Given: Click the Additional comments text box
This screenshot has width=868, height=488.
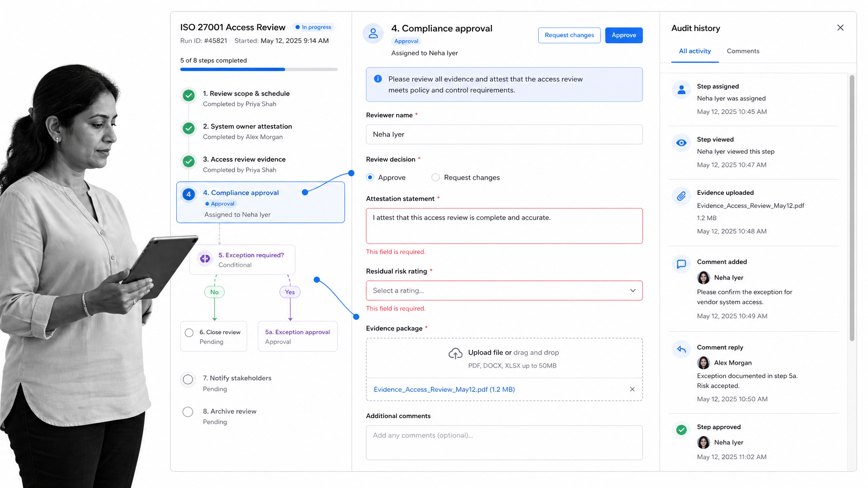Looking at the screenshot, I should pos(504,443).
